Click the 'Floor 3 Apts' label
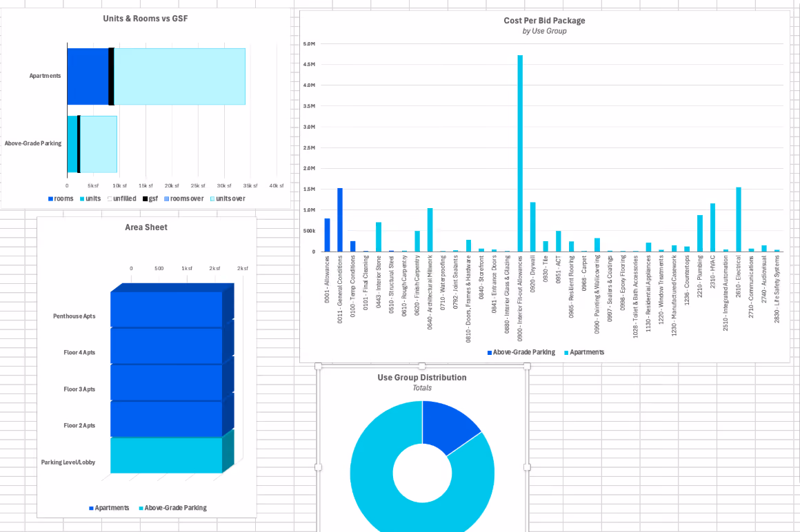The height and width of the screenshot is (532, 800). 79,389
